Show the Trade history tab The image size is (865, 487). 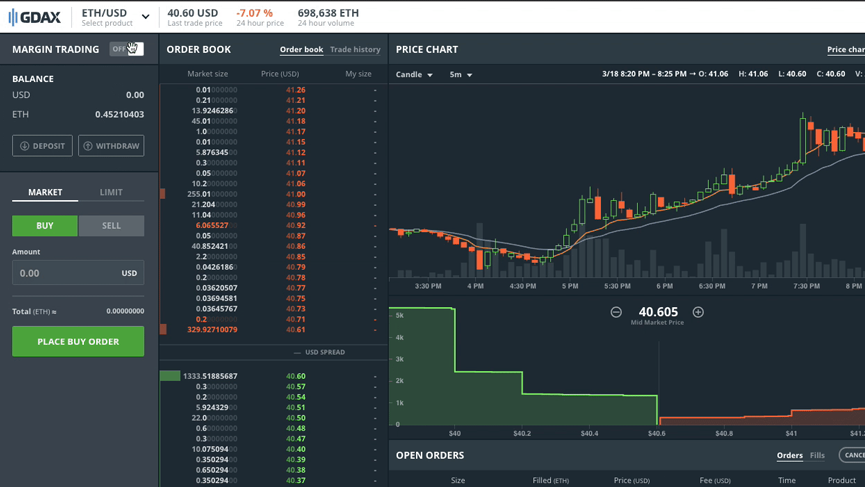[355, 49]
